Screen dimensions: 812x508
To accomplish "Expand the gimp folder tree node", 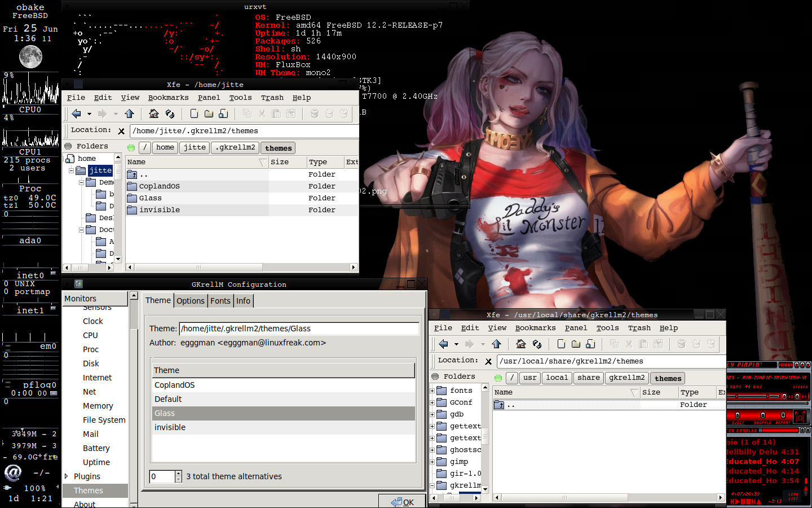I will 433,462.
